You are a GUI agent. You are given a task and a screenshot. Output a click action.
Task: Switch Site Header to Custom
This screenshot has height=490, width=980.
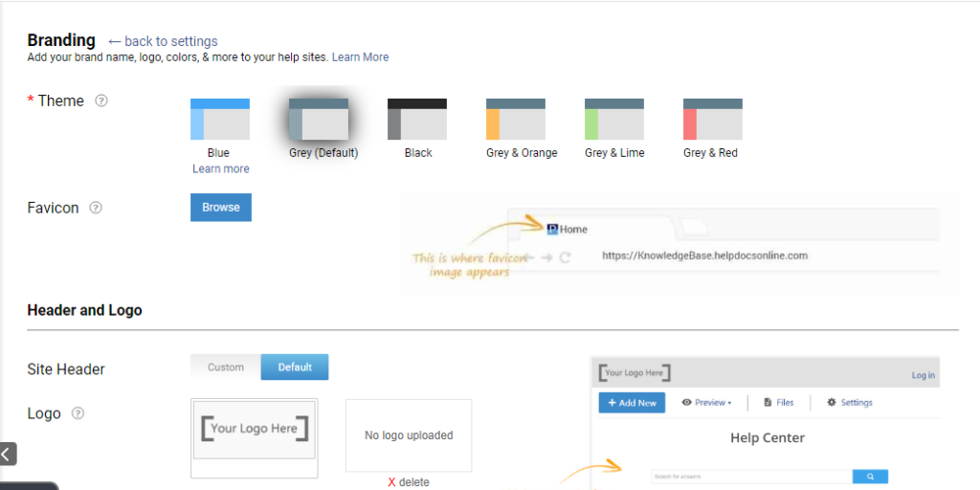(x=226, y=367)
